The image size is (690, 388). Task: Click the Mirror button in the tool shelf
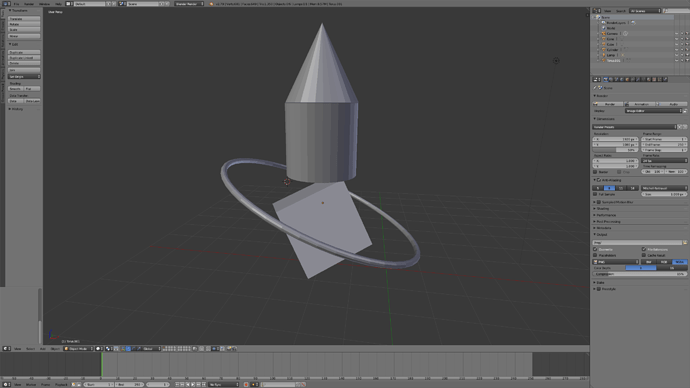tap(24, 36)
